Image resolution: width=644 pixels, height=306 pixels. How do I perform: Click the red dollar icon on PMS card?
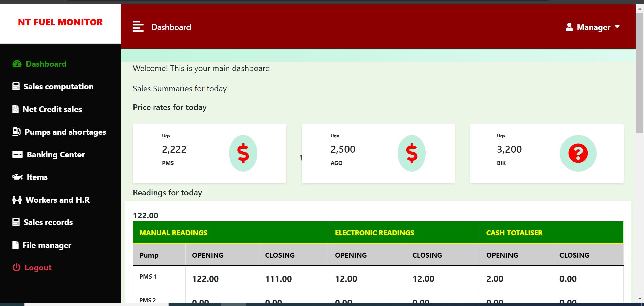(x=243, y=153)
